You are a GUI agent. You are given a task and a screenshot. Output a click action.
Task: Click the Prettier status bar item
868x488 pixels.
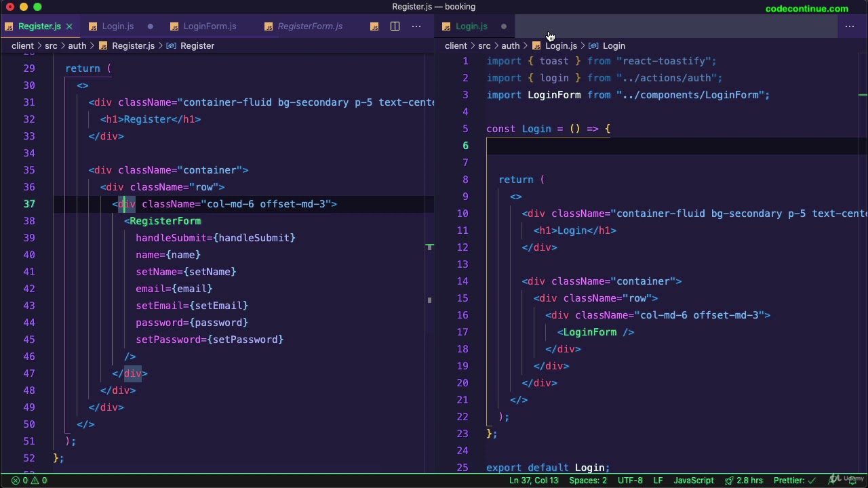point(795,481)
